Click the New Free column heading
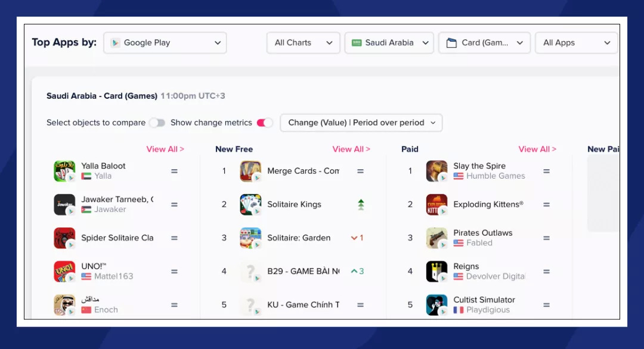The width and height of the screenshot is (644, 349). [x=234, y=149]
